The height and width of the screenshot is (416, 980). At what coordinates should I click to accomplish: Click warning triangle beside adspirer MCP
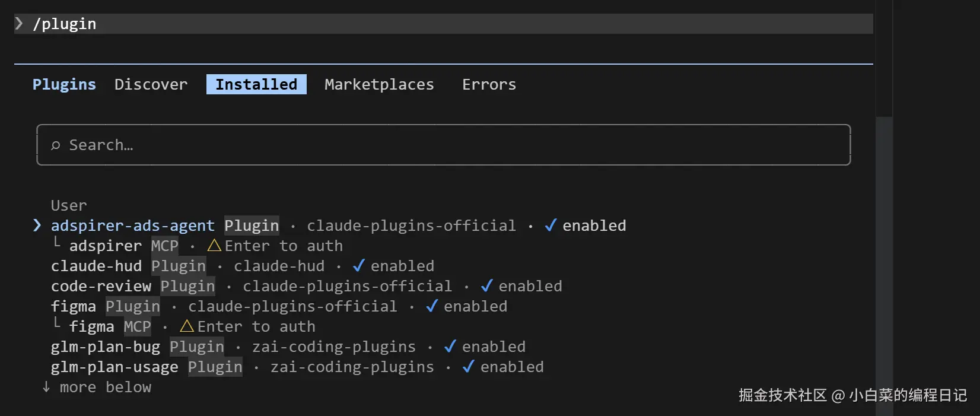tap(214, 246)
